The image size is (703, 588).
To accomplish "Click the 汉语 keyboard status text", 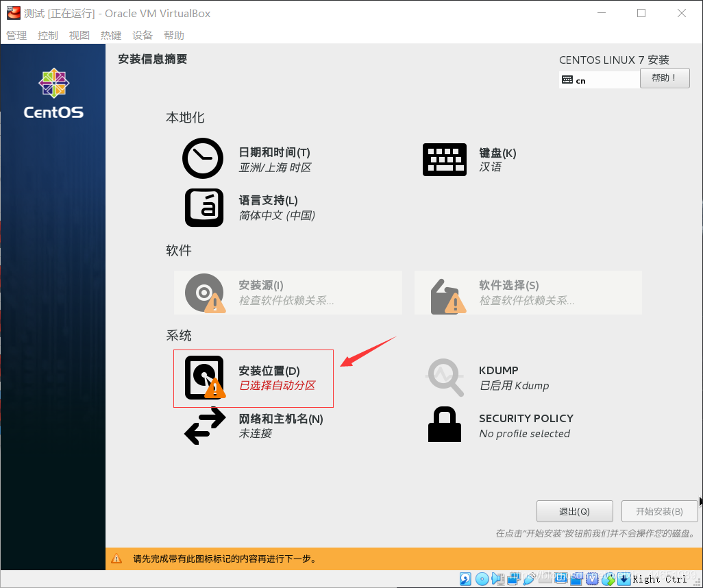I will (490, 167).
